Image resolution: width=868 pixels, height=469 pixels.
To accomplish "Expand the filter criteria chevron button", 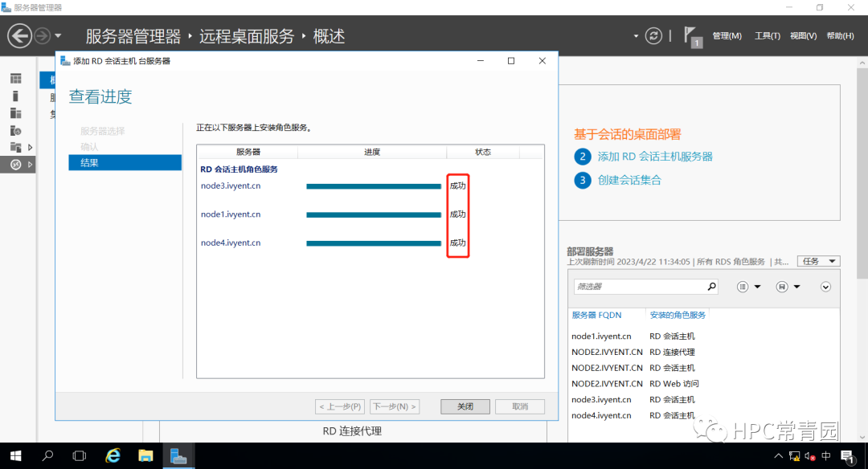I will [x=825, y=287].
